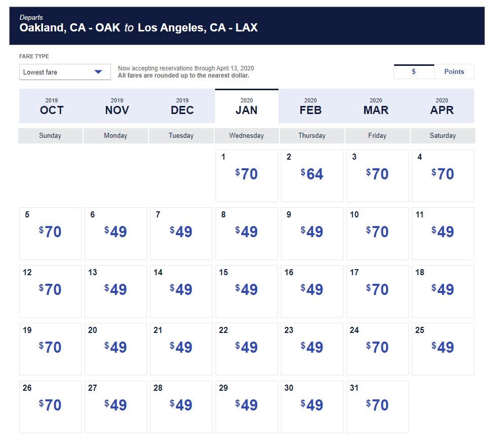This screenshot has height=448, width=490.
Task: Click the Lowest fare type field
Action: pos(65,72)
